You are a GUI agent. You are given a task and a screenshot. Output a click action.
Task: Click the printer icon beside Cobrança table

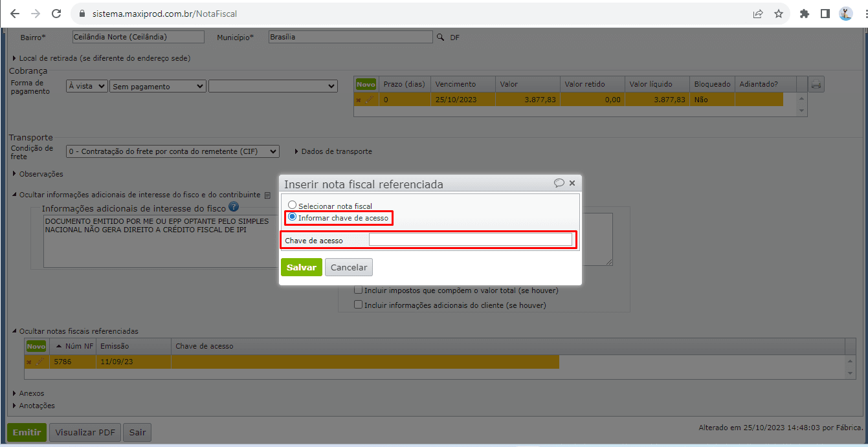pos(817,84)
